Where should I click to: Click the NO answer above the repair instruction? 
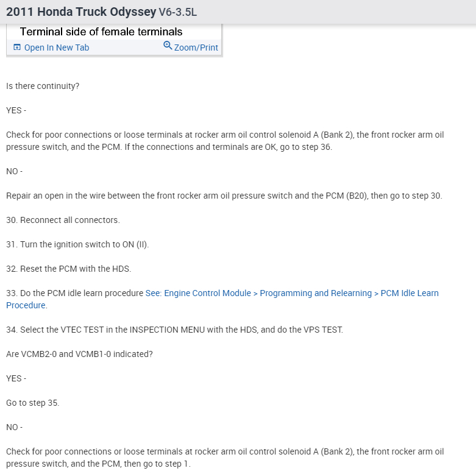tap(14, 171)
